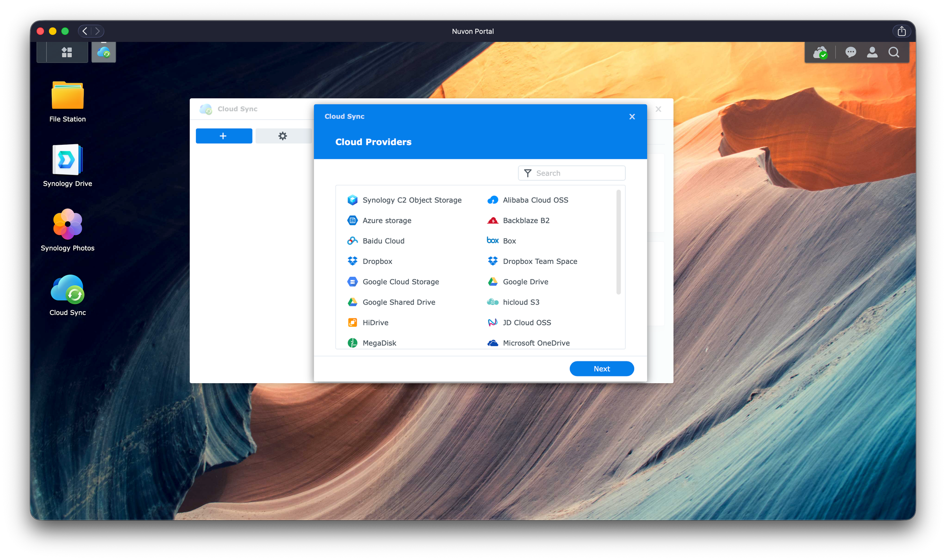Open Synology Drive desktop icon
This screenshot has height=560, width=946.
pyautogui.click(x=68, y=160)
